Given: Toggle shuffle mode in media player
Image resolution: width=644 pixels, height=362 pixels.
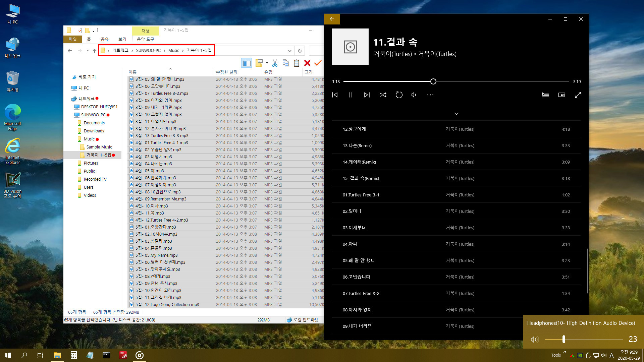Looking at the screenshot, I should click(382, 95).
